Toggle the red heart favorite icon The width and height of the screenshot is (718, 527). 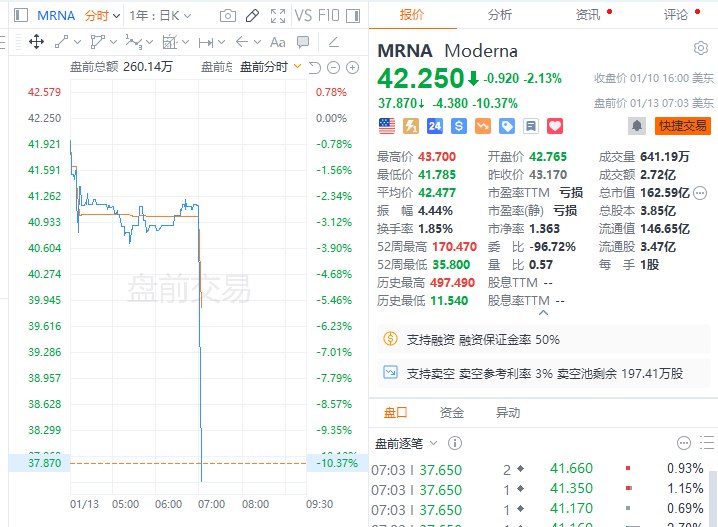pyautogui.click(x=555, y=126)
